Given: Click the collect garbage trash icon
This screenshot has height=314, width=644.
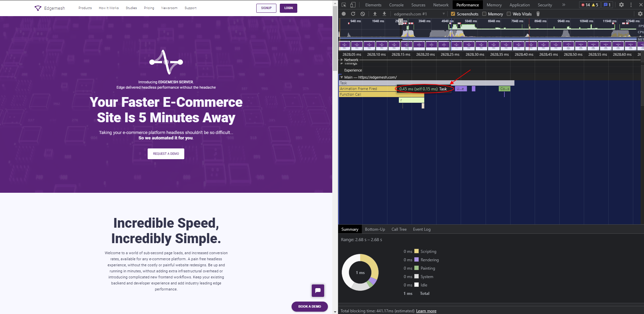Looking at the screenshot, I should tap(538, 14).
